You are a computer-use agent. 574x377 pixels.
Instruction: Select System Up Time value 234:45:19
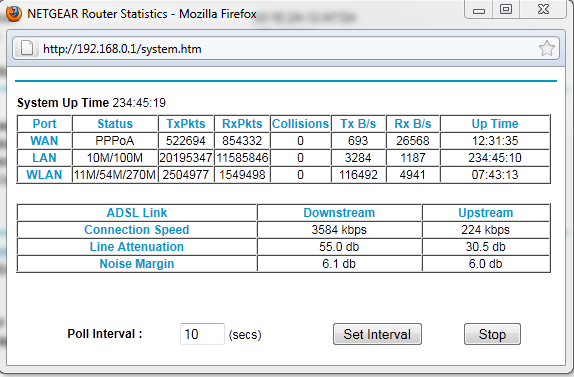[x=139, y=103]
